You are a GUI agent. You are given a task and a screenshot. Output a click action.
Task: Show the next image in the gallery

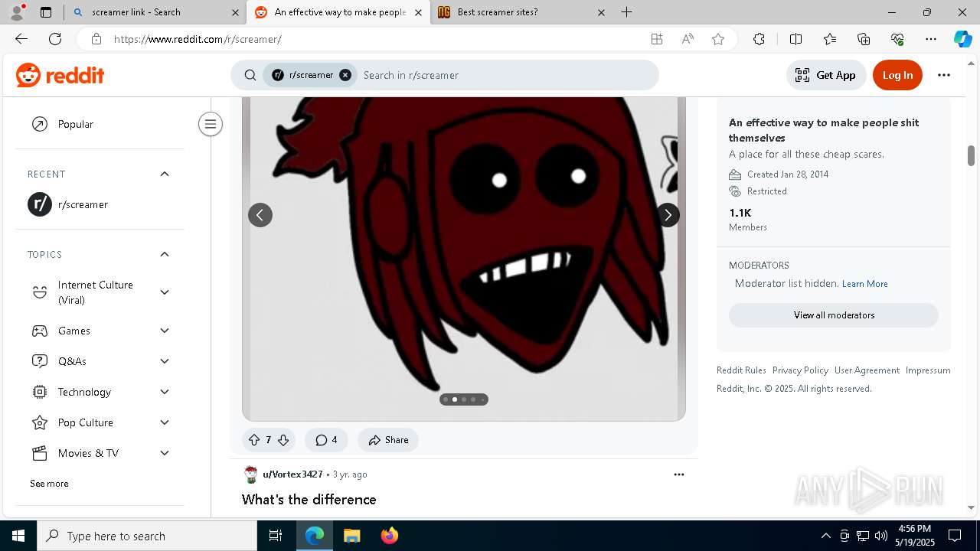[668, 215]
